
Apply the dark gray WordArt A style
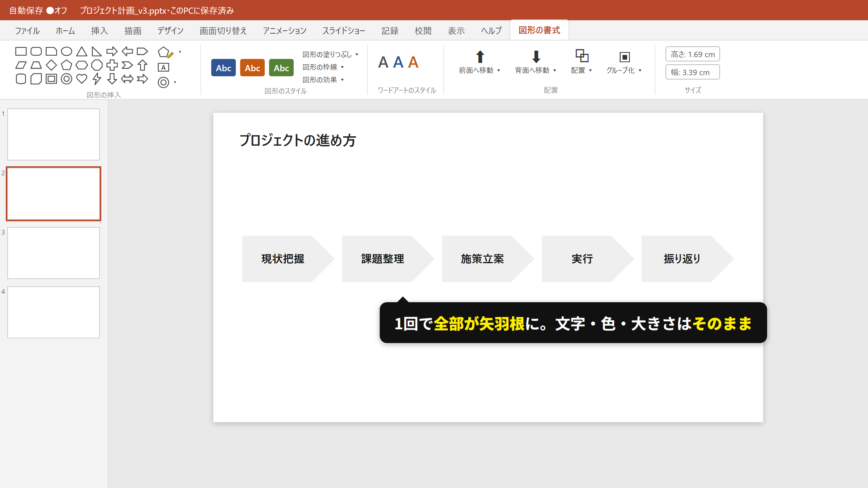[383, 62]
